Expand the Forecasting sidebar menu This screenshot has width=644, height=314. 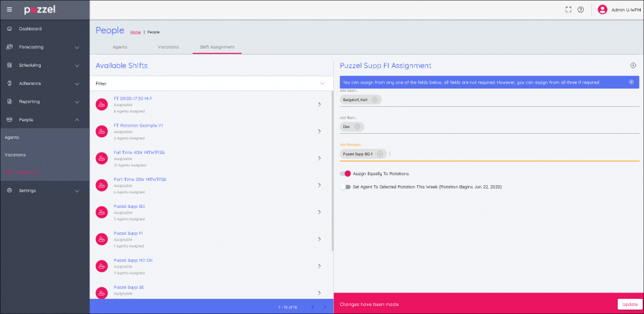pos(77,47)
